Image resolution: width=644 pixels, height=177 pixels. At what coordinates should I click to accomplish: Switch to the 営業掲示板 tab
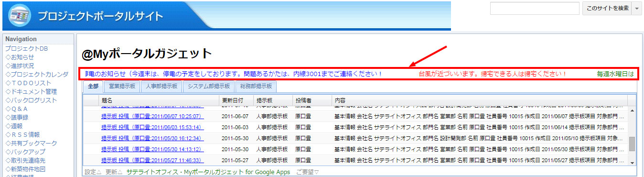coord(122,87)
